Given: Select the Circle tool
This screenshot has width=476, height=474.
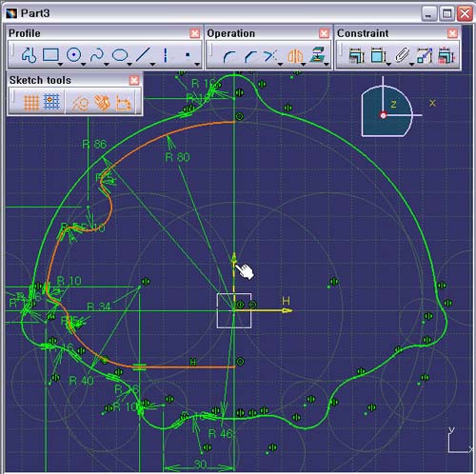Looking at the screenshot, I should click(73, 55).
